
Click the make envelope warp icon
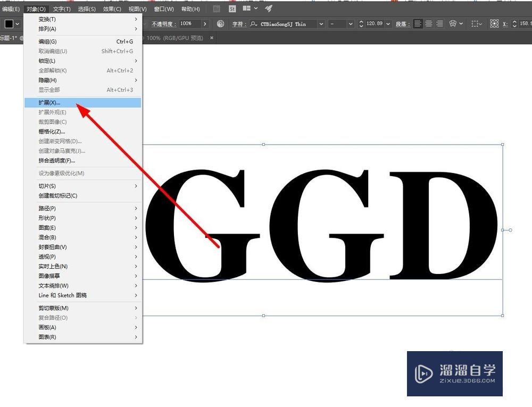tap(453, 24)
